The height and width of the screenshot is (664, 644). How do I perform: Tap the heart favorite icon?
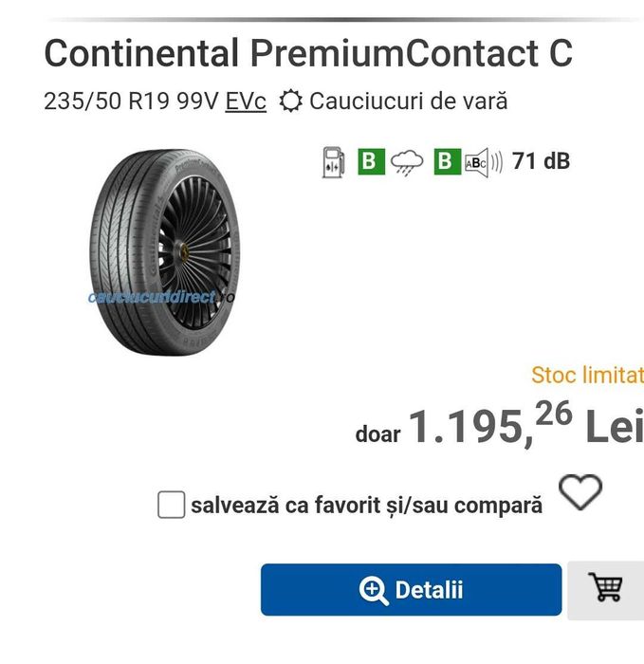coord(580,491)
